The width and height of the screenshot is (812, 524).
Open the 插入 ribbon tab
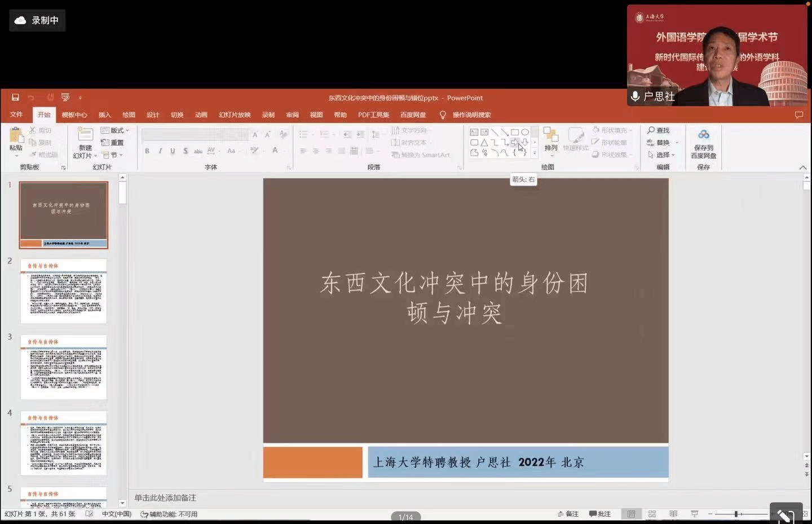pos(105,115)
